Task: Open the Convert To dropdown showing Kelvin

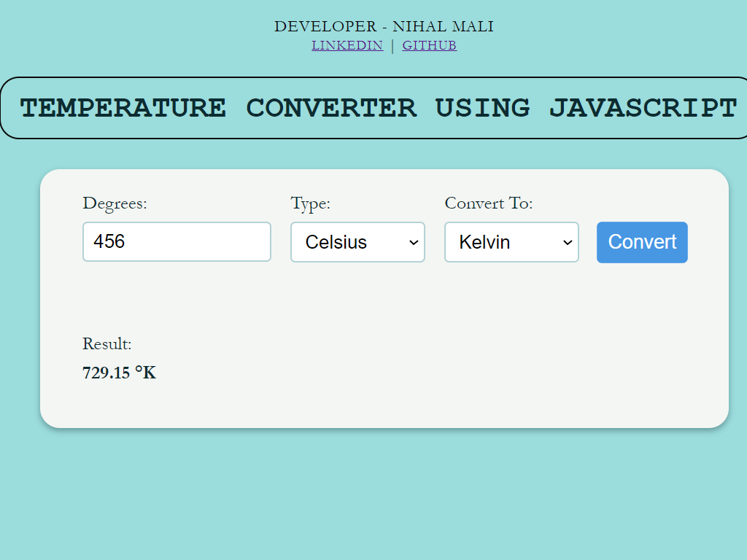Action: tap(511, 242)
